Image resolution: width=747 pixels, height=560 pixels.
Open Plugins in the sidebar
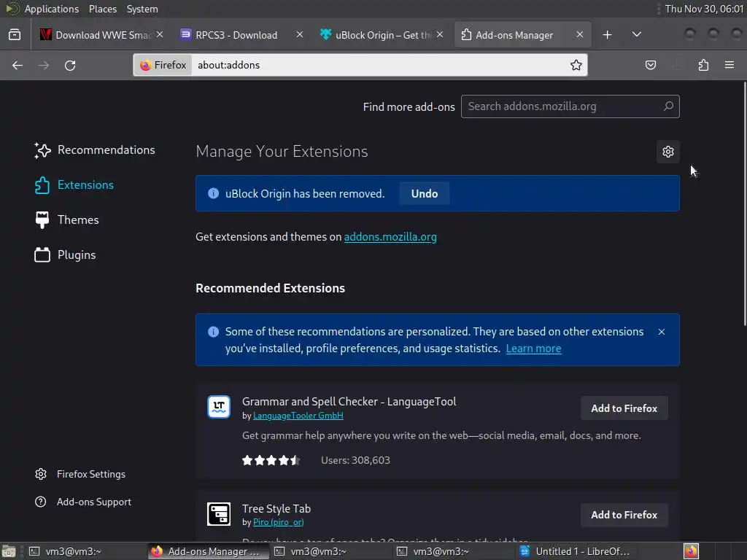point(65,254)
